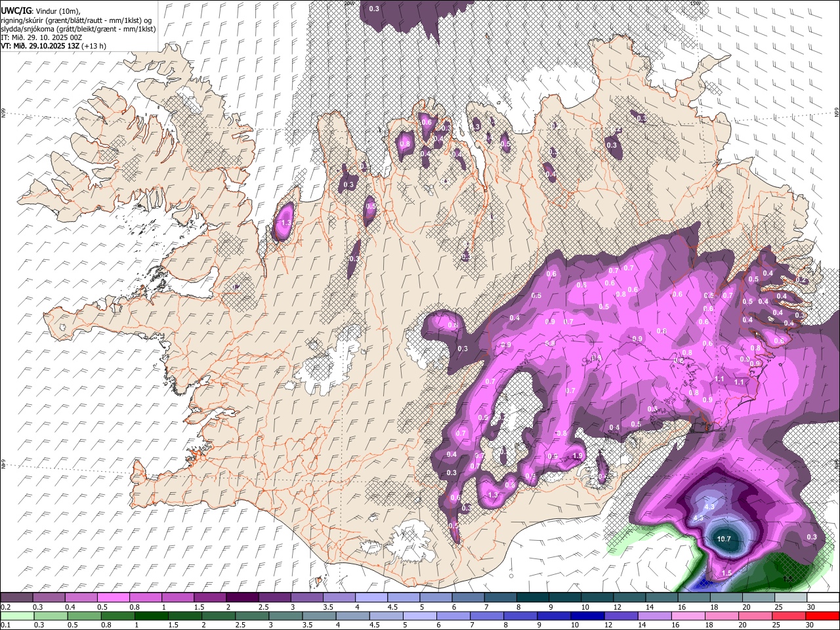
Task: Pick the grey-purple 0.2 swatch in snow scale
Action: [x=16, y=598]
